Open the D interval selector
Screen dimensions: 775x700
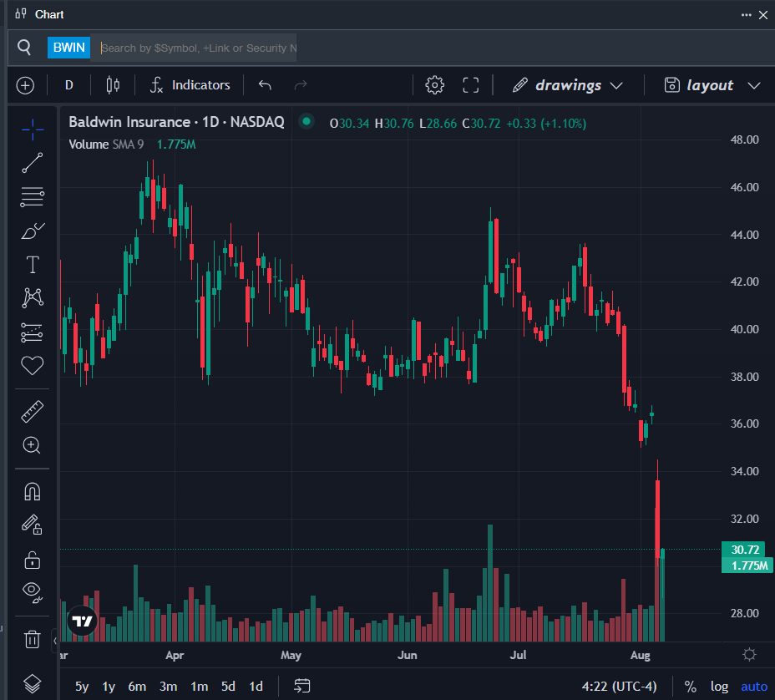(69, 85)
